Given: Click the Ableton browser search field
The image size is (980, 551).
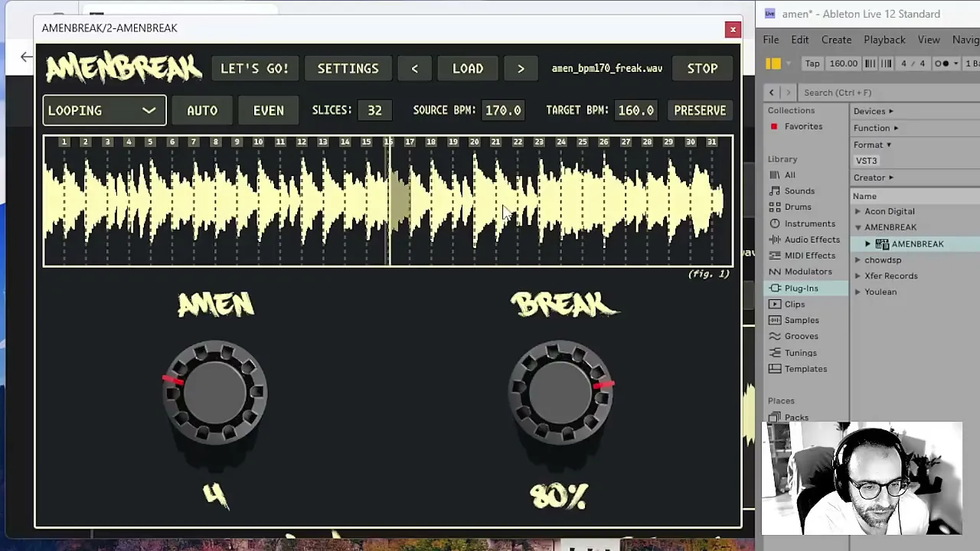Looking at the screenshot, I should coord(888,93).
